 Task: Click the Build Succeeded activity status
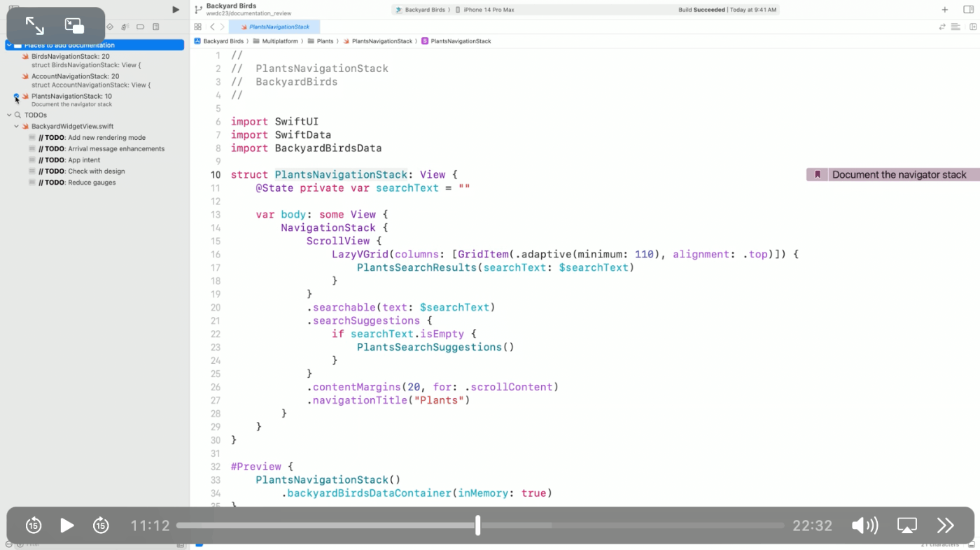[x=727, y=10]
